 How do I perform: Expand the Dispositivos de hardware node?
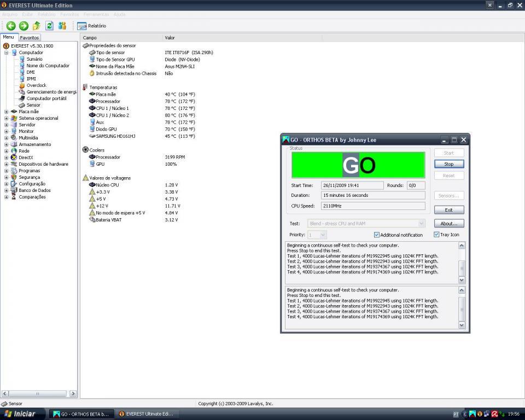(6, 164)
